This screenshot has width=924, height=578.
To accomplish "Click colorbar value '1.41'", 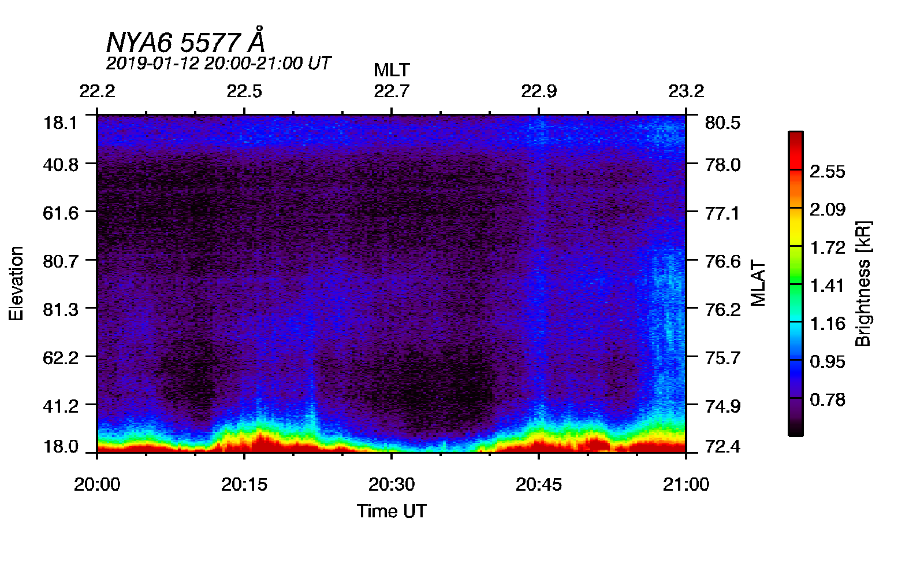I will 828,286.
